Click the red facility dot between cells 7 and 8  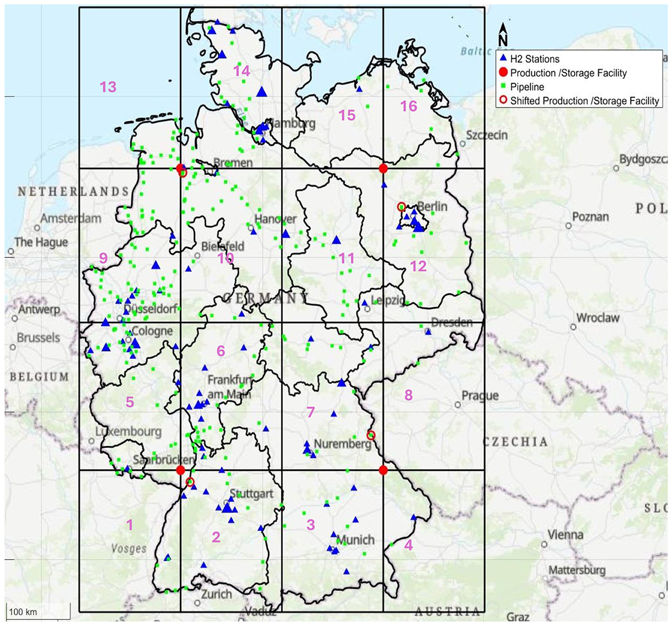coord(383,470)
